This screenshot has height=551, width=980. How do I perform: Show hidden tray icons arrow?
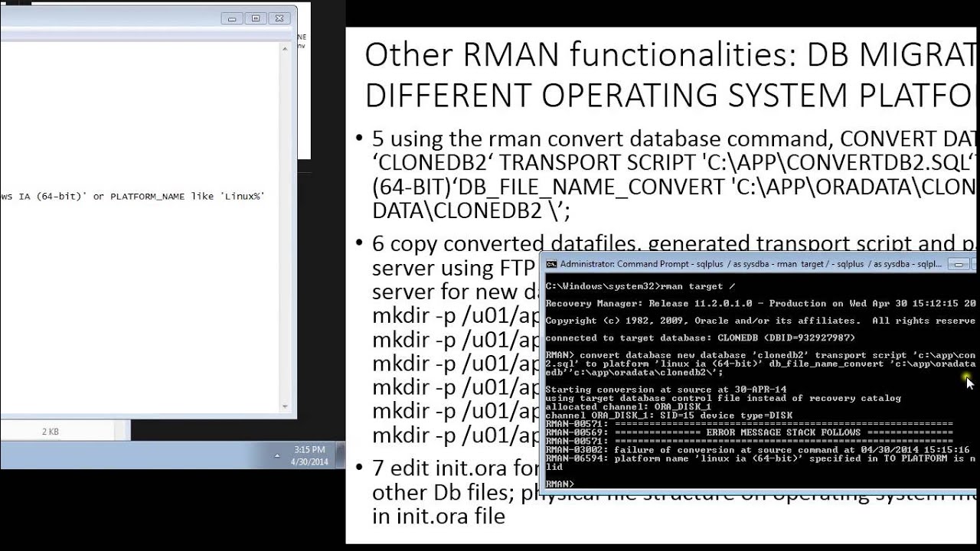(x=277, y=455)
